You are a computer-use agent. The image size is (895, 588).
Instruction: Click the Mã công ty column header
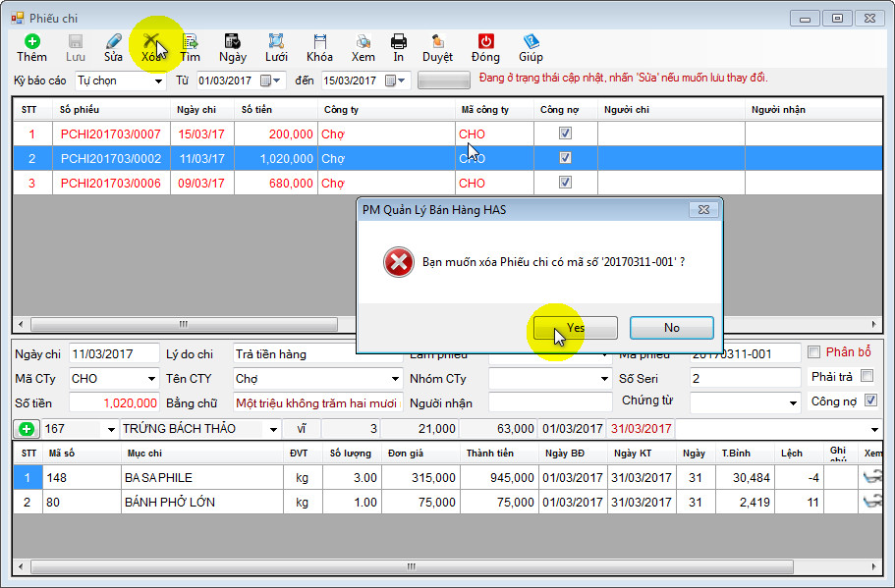pos(494,110)
